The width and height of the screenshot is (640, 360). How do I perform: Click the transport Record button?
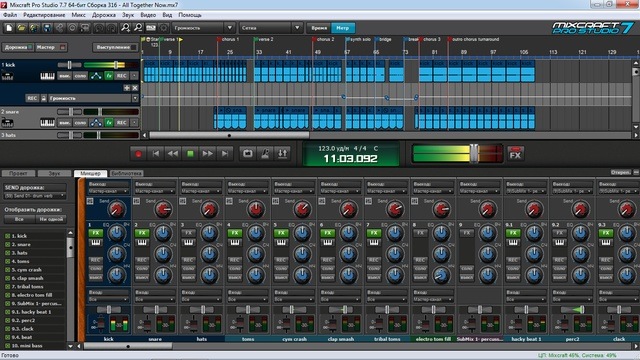[138, 154]
